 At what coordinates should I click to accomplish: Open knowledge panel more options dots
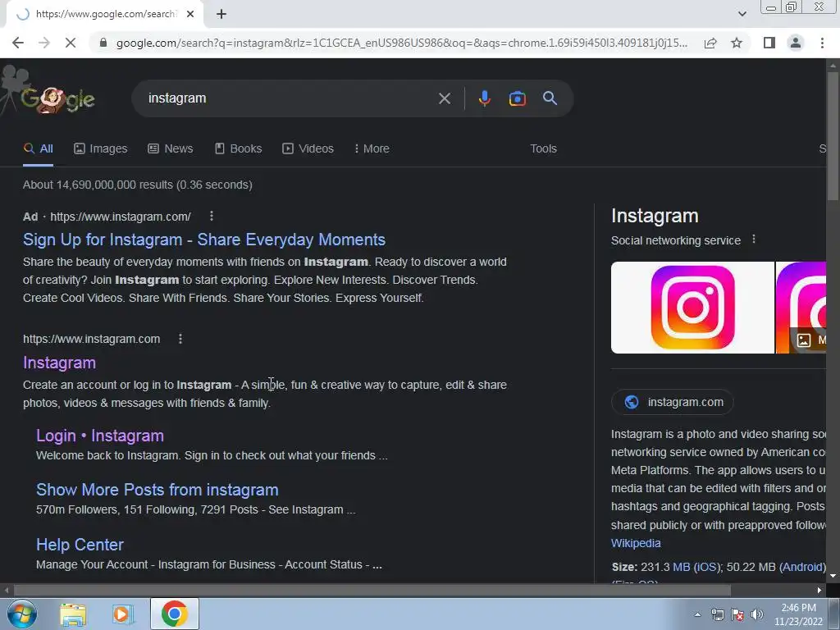tap(754, 240)
